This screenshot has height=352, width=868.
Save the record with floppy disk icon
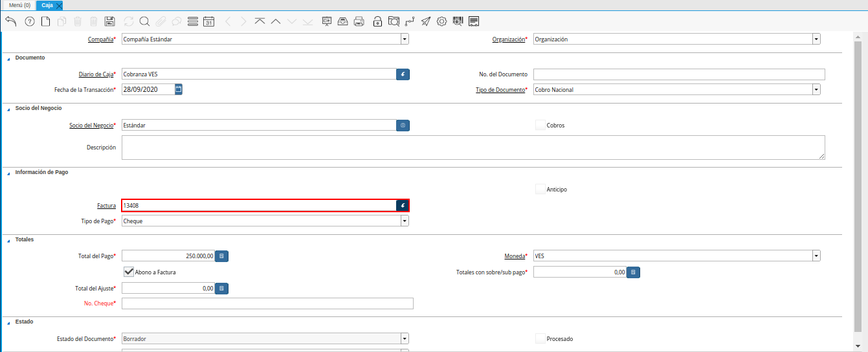(x=109, y=21)
